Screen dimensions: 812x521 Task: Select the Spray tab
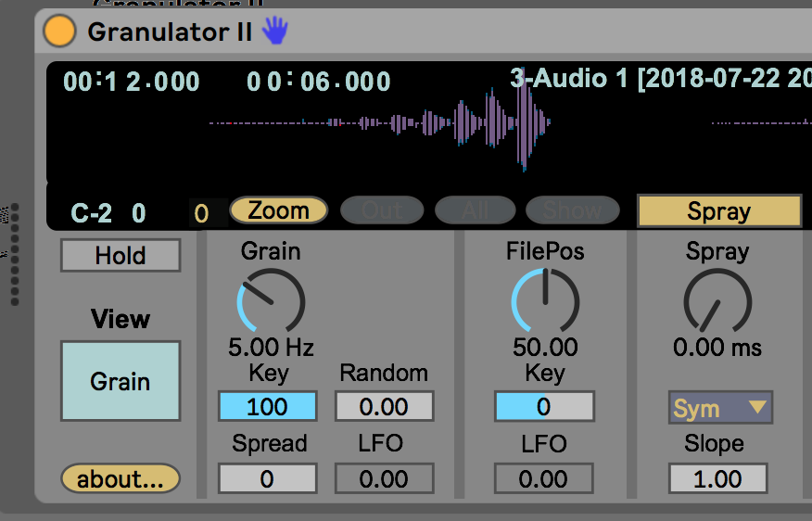click(x=719, y=210)
